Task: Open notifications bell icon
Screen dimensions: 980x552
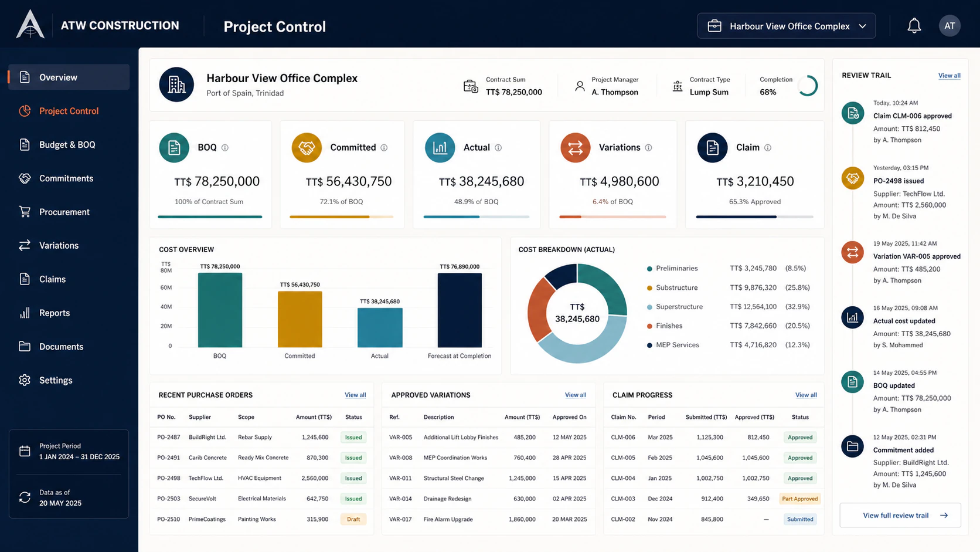Action: click(914, 26)
